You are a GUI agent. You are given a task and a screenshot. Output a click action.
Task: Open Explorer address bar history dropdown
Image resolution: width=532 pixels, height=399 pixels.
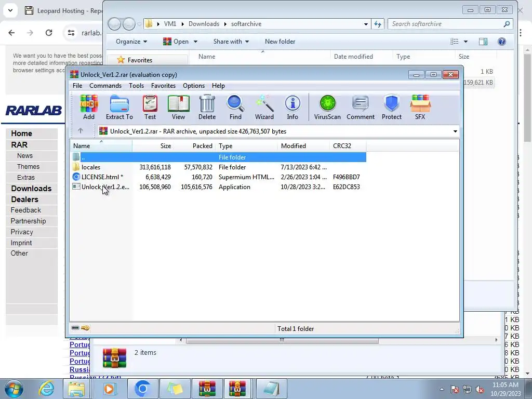(366, 24)
